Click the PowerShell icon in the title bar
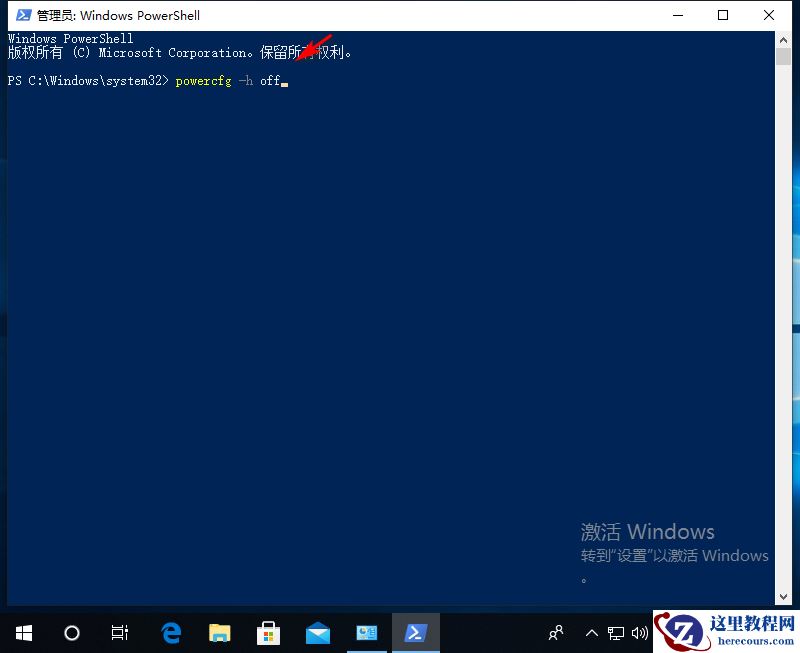Viewport: 800px width, 653px height. (14, 15)
